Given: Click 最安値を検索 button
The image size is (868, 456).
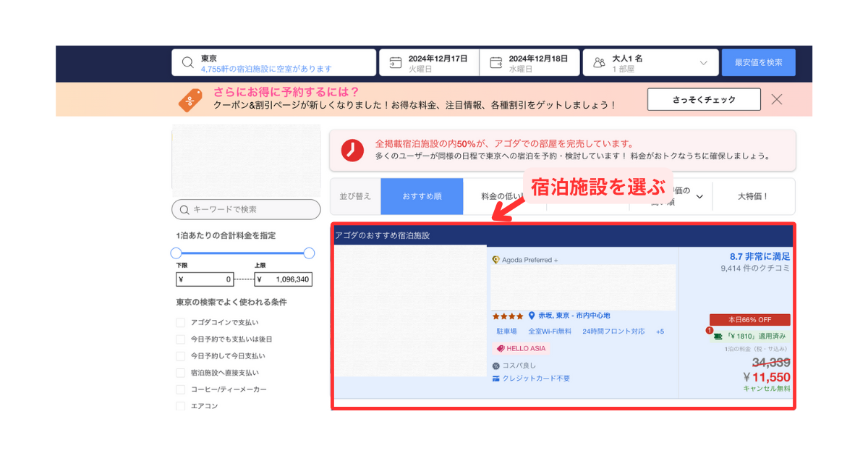Looking at the screenshot, I should tap(758, 62).
